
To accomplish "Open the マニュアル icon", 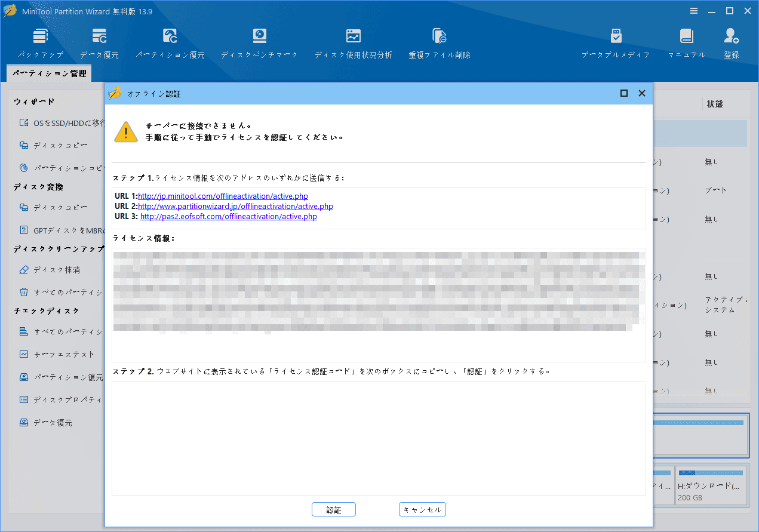I will pyautogui.click(x=686, y=44).
